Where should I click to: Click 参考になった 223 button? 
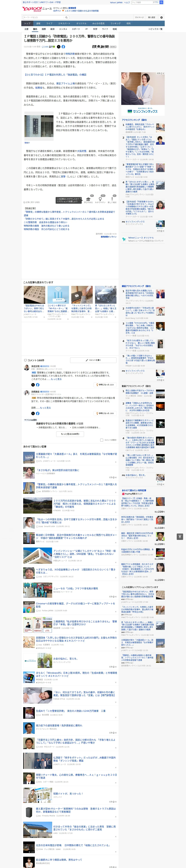pyautogui.click(x=105, y=385)
